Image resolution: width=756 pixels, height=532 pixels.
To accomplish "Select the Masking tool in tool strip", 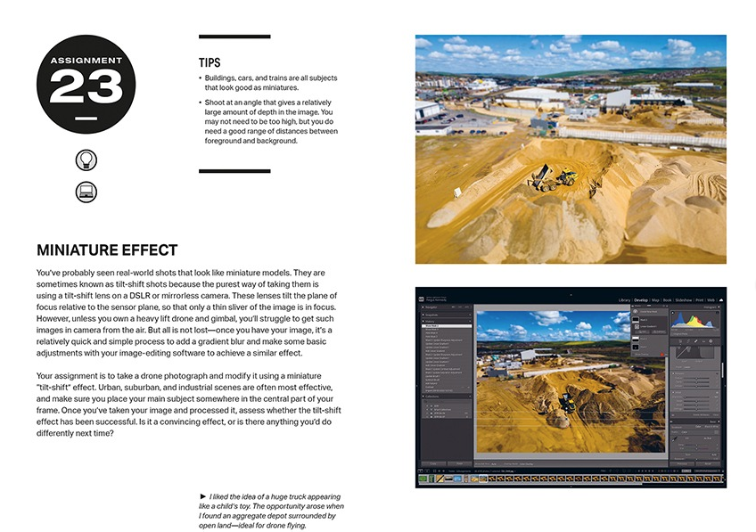I will 711,341.
